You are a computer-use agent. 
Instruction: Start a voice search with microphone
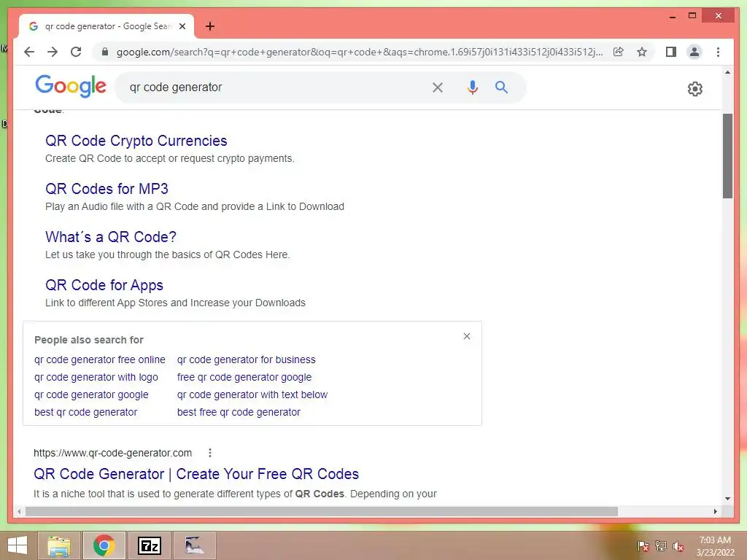click(472, 87)
